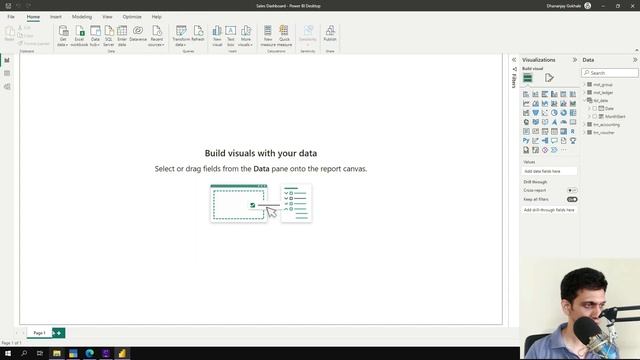
Task: Select the KPI visual
Action: coord(536,131)
